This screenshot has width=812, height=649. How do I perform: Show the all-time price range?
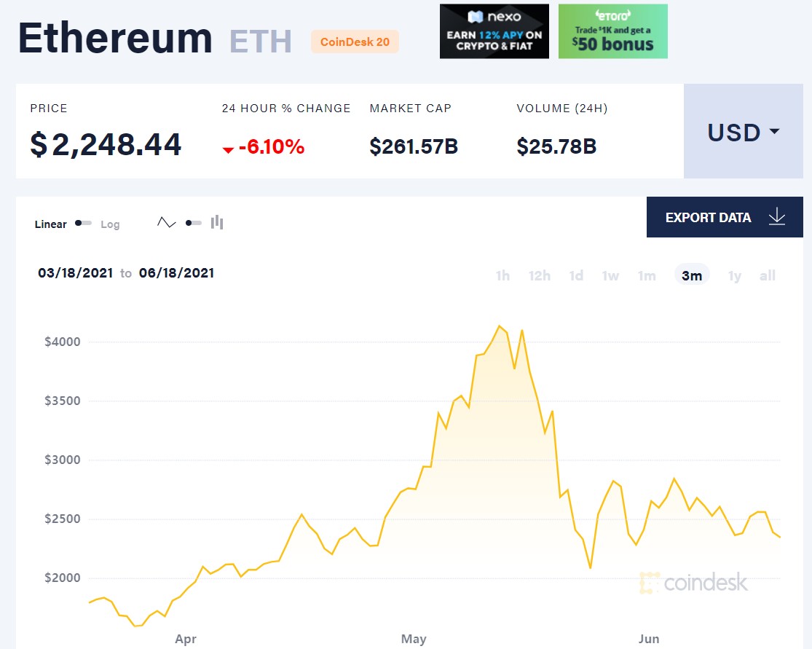tap(768, 276)
